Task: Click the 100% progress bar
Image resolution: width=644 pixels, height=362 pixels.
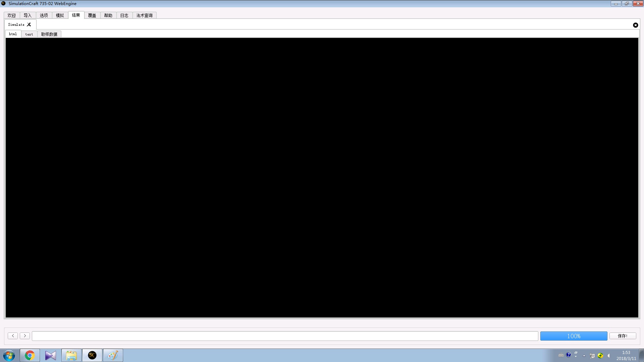Action: click(574, 336)
